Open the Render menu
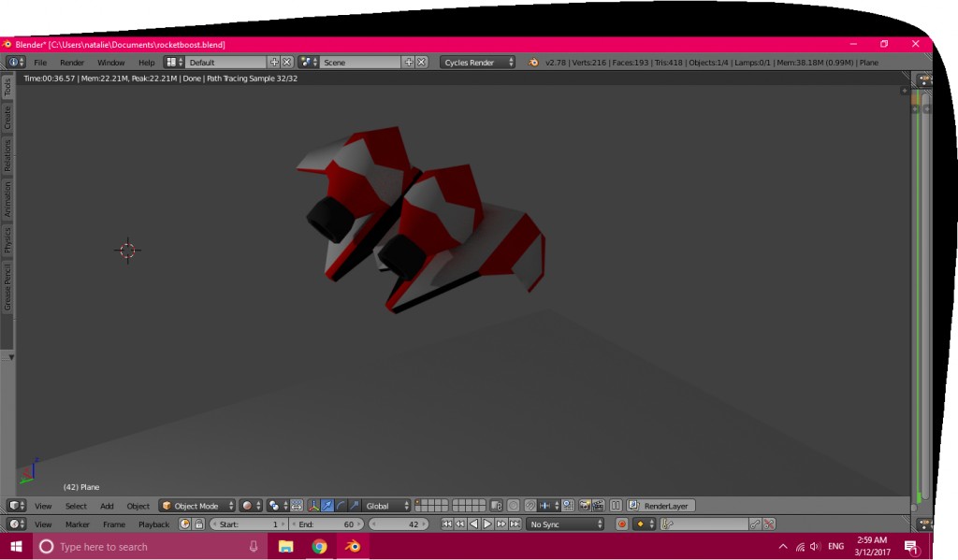The image size is (958, 560). (x=72, y=63)
